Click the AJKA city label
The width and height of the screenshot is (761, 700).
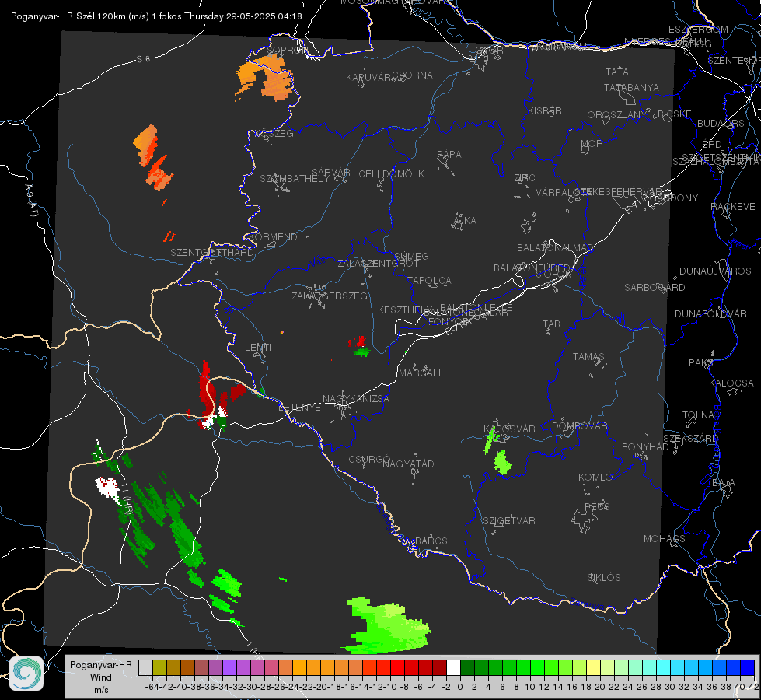[x=465, y=220]
